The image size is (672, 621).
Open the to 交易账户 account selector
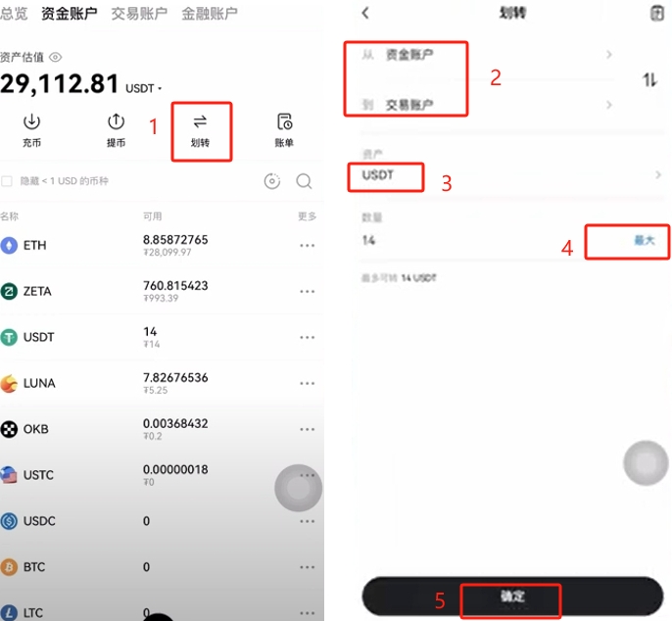point(487,105)
